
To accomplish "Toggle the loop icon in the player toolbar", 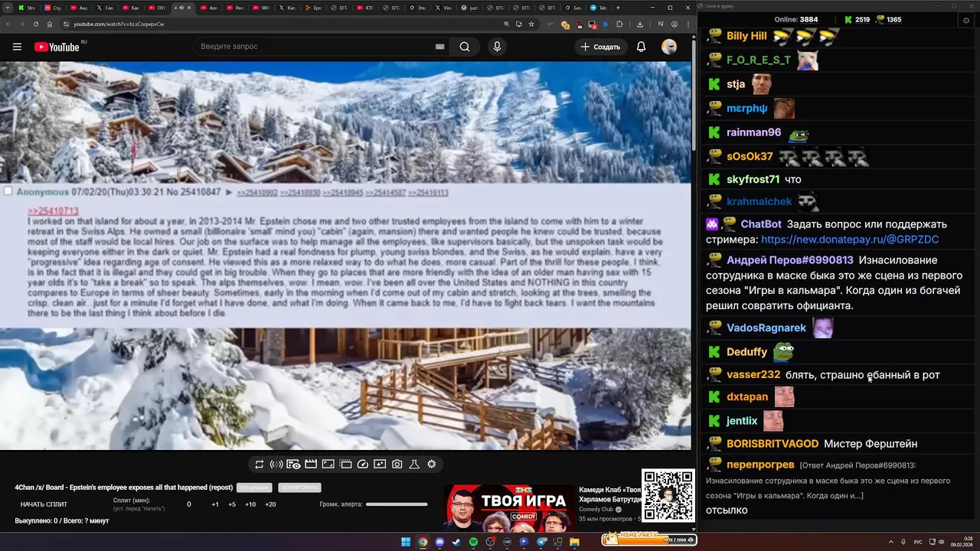I will (260, 464).
